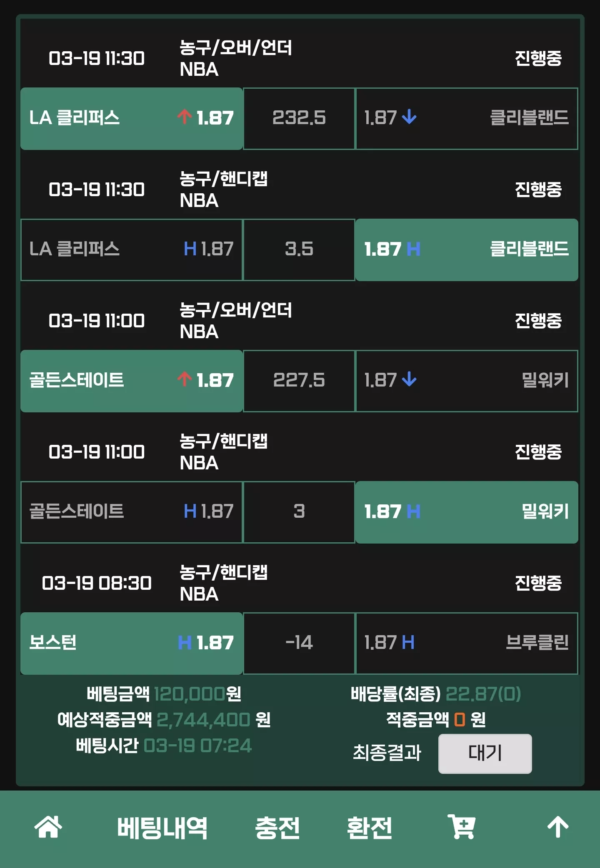
Task: Select 클리블랜드 under option with down arrow
Action: [467, 119]
